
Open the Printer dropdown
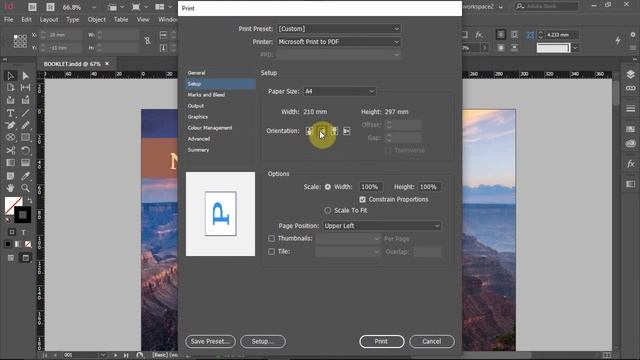339,42
